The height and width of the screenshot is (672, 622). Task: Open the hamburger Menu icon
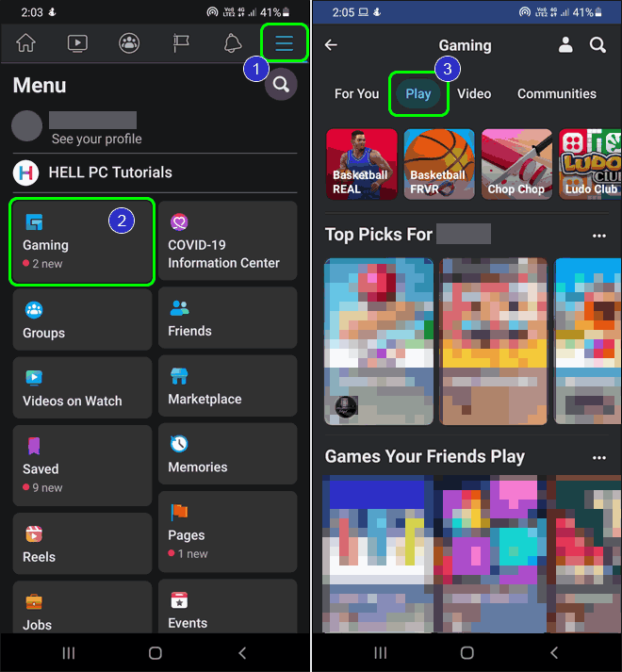click(x=285, y=42)
